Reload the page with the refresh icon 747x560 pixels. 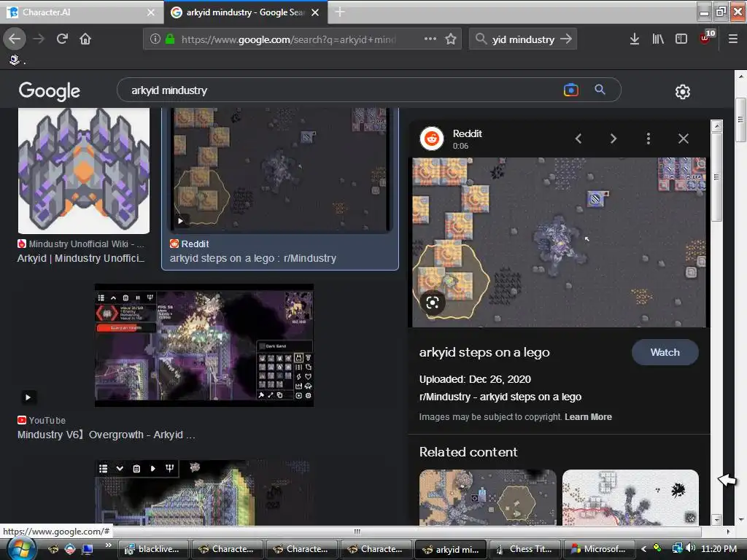(63, 39)
